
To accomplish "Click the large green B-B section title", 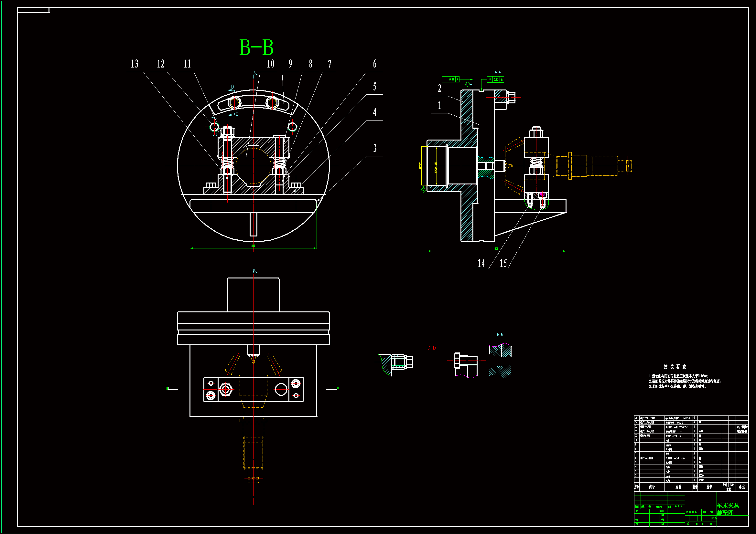I will 256,48.
